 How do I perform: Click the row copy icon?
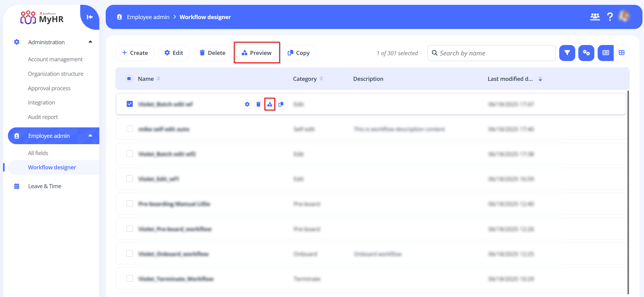pos(281,104)
